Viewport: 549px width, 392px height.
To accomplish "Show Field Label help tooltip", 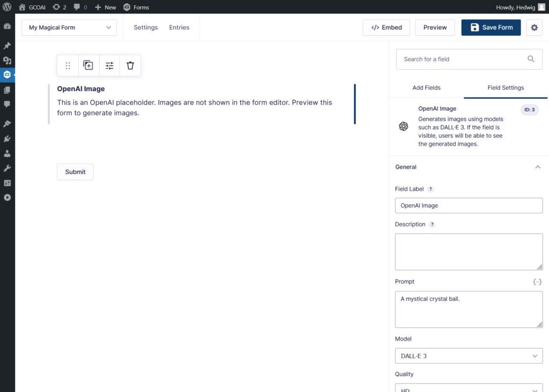I will [x=431, y=189].
